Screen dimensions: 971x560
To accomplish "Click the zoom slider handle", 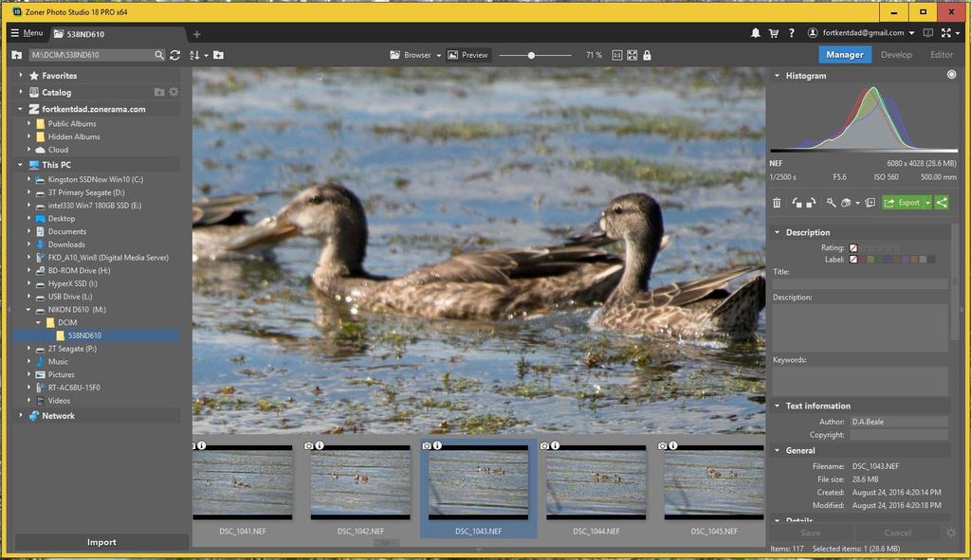I will (x=531, y=55).
